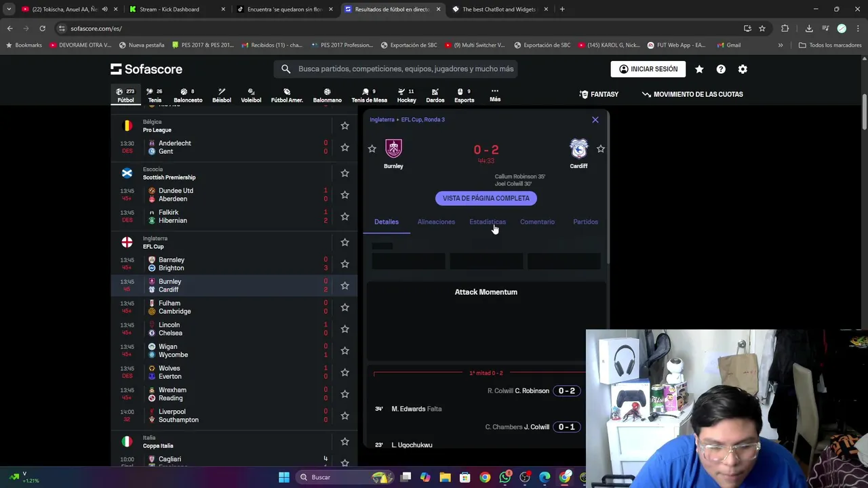Toggle favorite star for Burnley vs Cardiff
868x488 pixels.
tap(344, 285)
